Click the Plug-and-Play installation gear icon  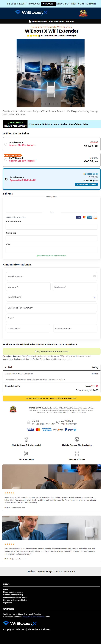click(x=77, y=439)
